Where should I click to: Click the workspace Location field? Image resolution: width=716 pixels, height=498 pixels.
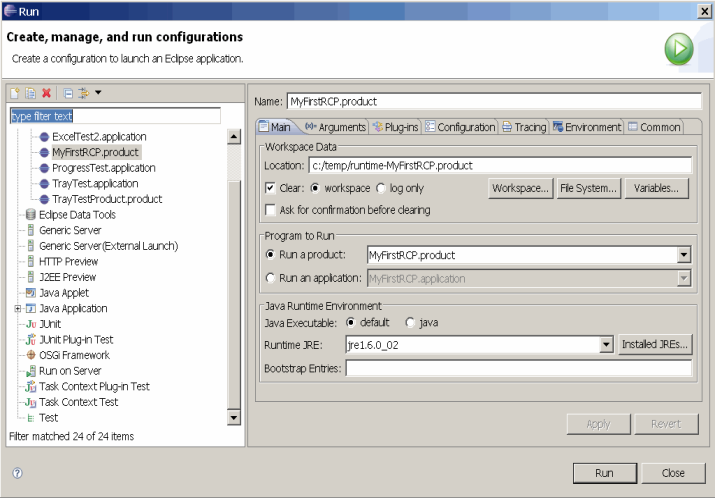(500, 165)
